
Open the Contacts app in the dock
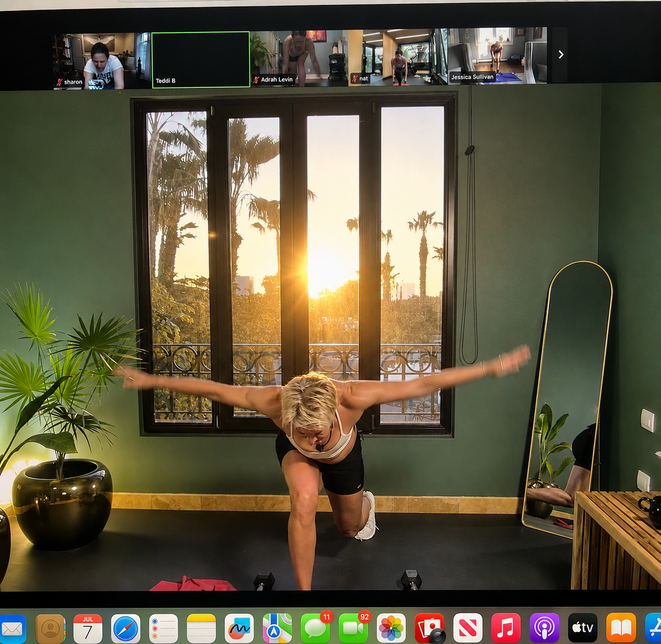tap(50, 629)
